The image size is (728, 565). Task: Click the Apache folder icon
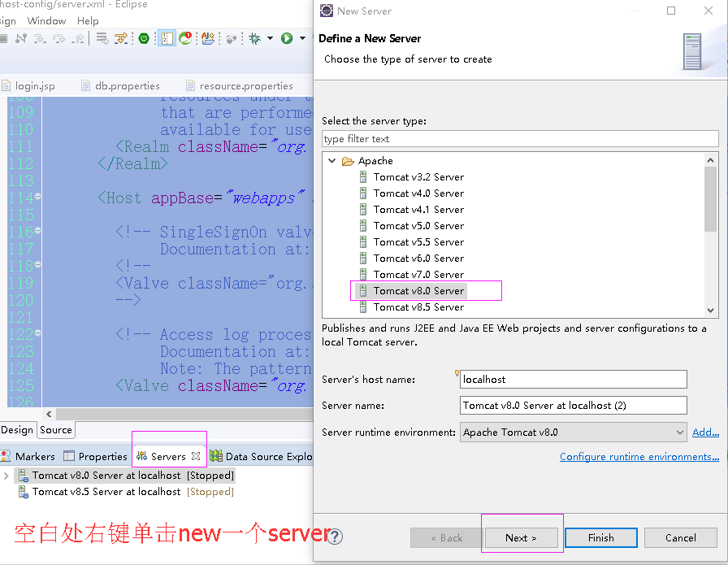click(348, 161)
